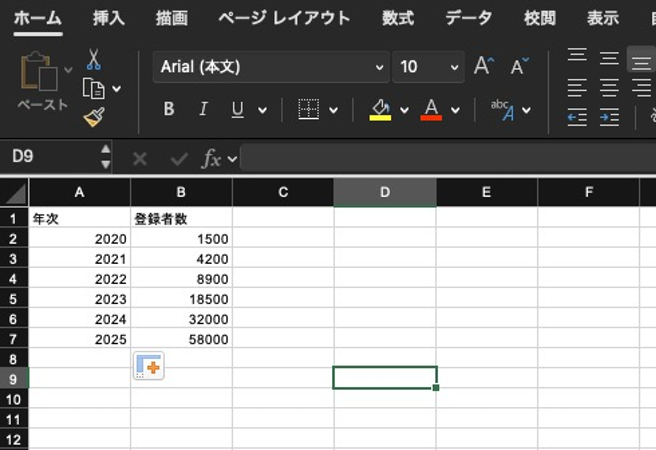The width and height of the screenshot is (656, 450).
Task: Decrease font size with smaller A
Action: point(520,66)
